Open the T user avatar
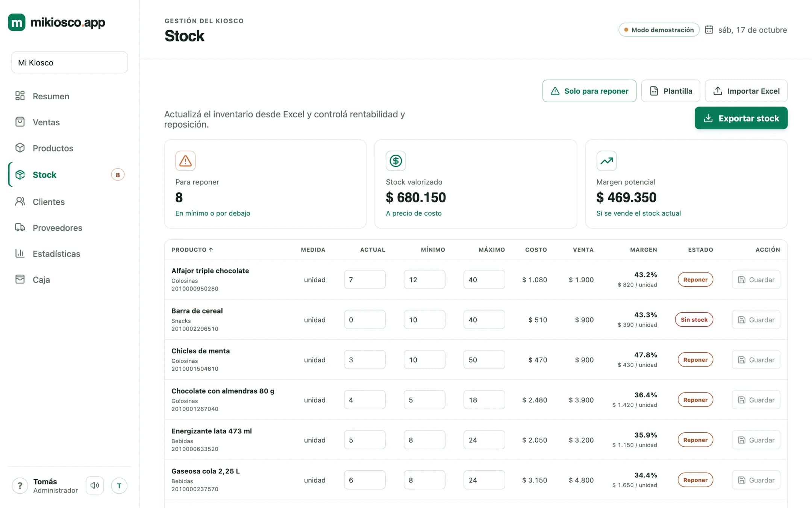This screenshot has width=812, height=508. pos(119,485)
